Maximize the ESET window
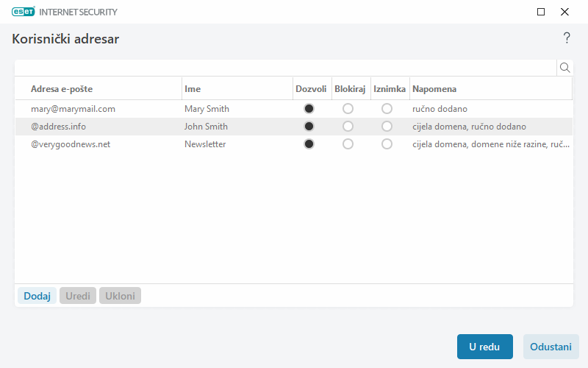This screenshot has height=368, width=588. click(541, 12)
